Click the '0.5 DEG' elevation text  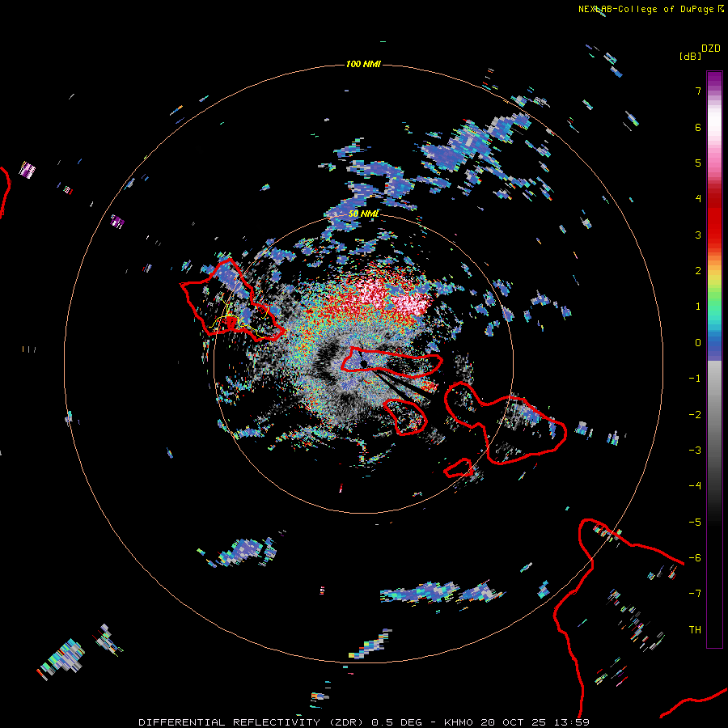click(396, 722)
